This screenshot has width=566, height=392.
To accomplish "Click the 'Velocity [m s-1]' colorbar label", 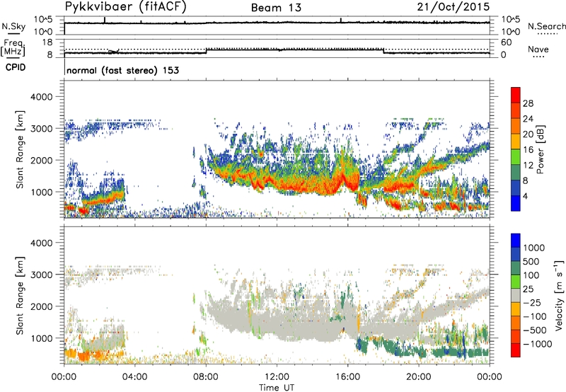I will coord(559,295).
